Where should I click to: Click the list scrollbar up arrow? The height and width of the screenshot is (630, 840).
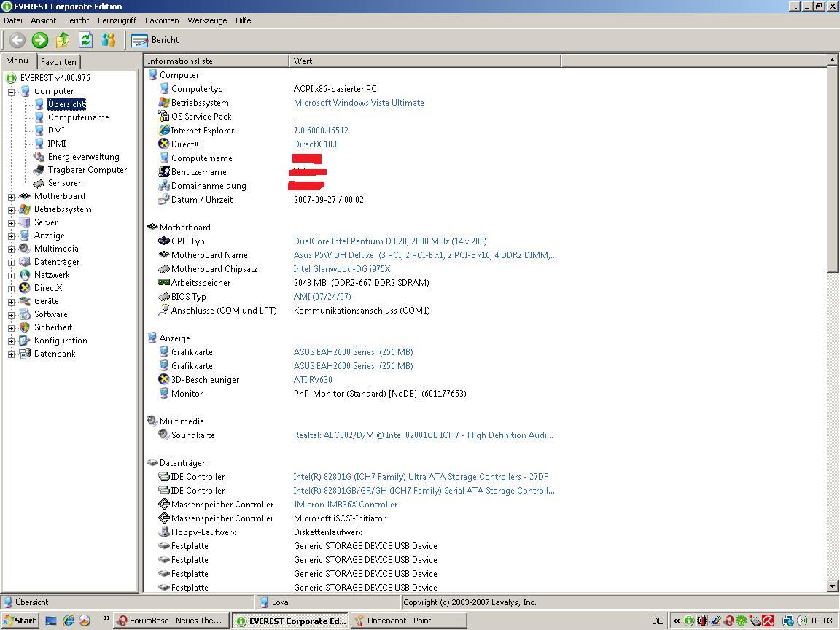833,60
